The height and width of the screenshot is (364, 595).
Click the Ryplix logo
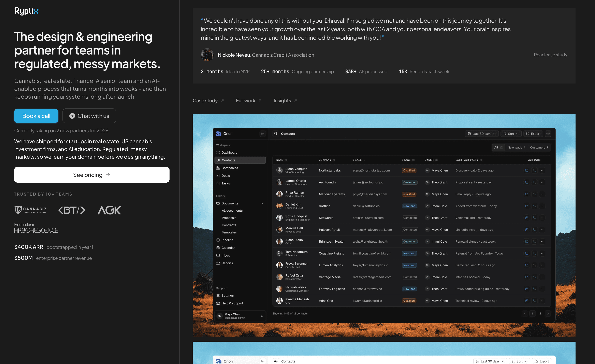pyautogui.click(x=26, y=11)
